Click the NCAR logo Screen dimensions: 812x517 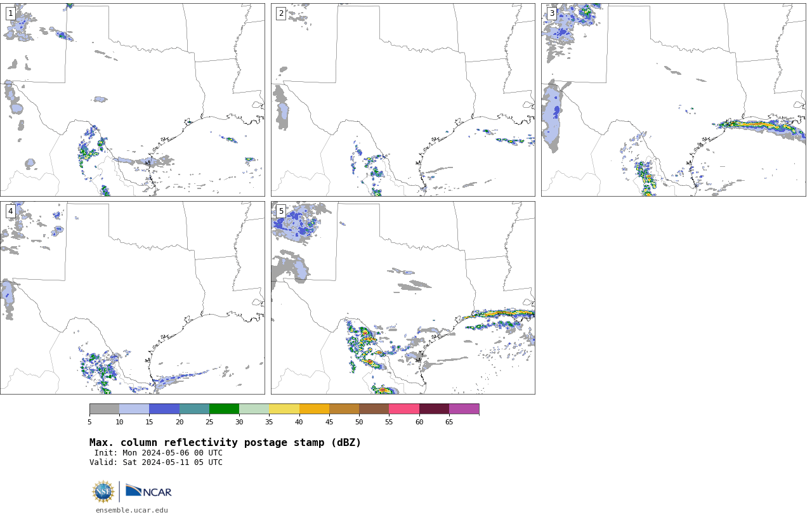[148, 491]
